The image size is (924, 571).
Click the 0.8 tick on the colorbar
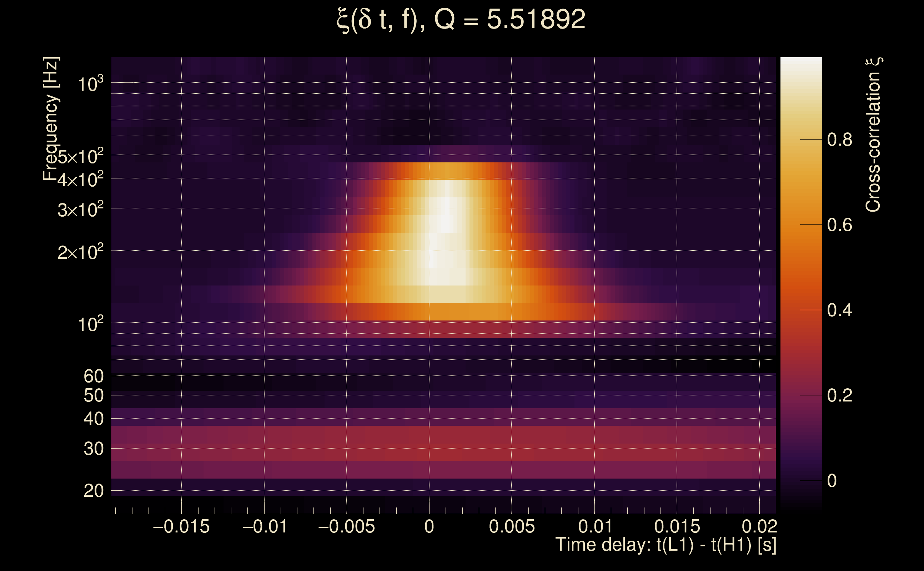[839, 140]
